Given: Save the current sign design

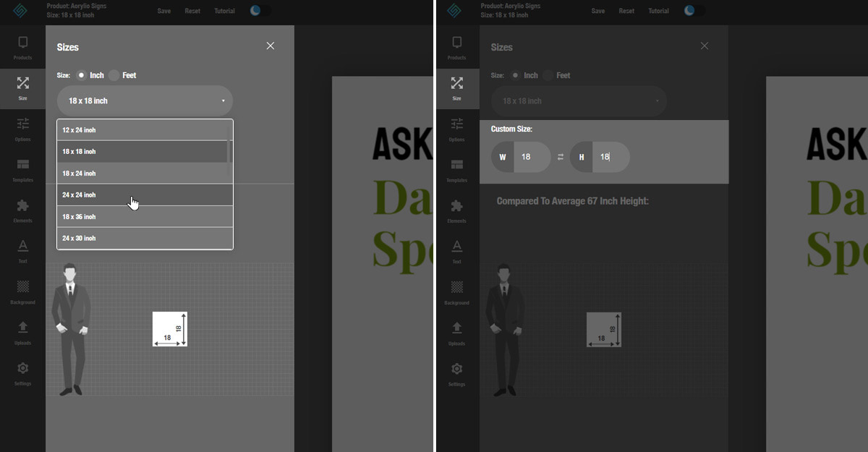Looking at the screenshot, I should point(163,11).
